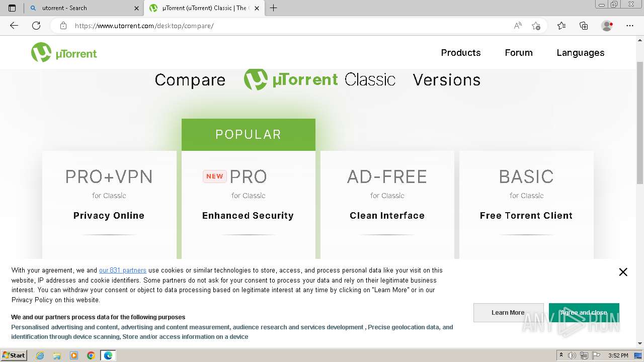Click the network tray icon
Screen dimensions: 644x362
(x=584, y=355)
